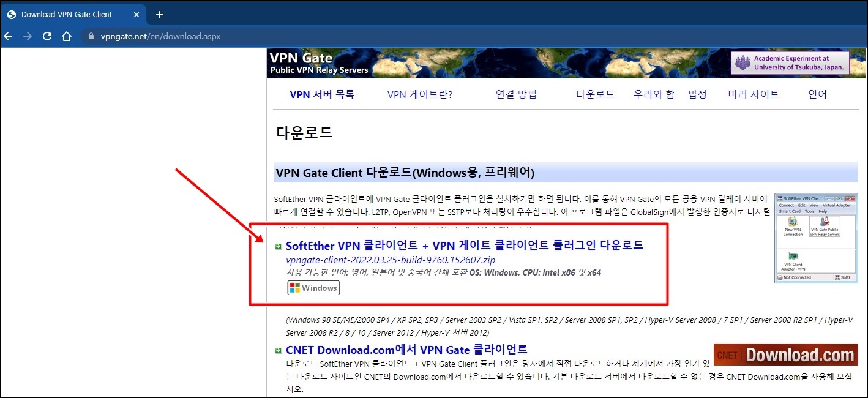Image resolution: width=868 pixels, height=398 pixels.
Task: Open University of Tsukuba academic experiment badge
Action: pos(790,63)
